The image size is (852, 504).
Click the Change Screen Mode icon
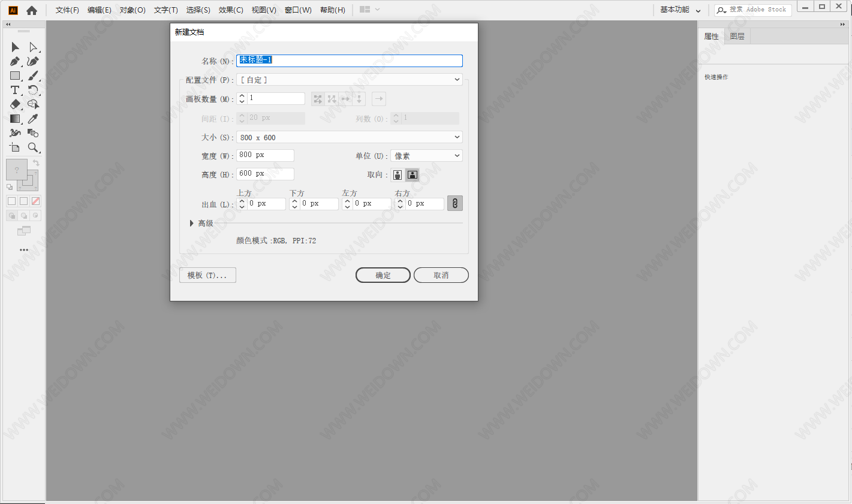click(23, 231)
